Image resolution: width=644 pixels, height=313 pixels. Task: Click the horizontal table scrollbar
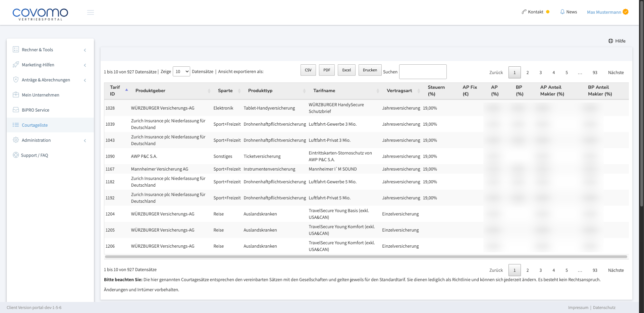pos(366,257)
